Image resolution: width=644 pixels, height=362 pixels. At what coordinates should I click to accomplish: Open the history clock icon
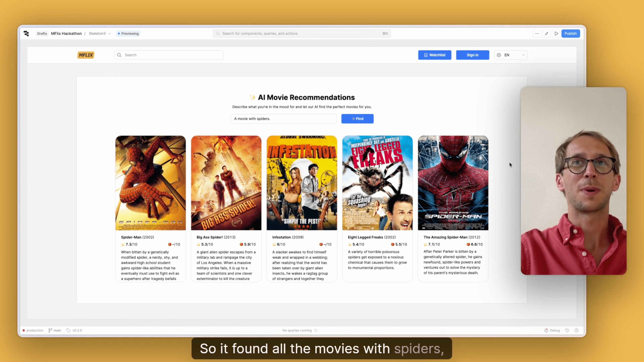pyautogui.click(x=567, y=330)
